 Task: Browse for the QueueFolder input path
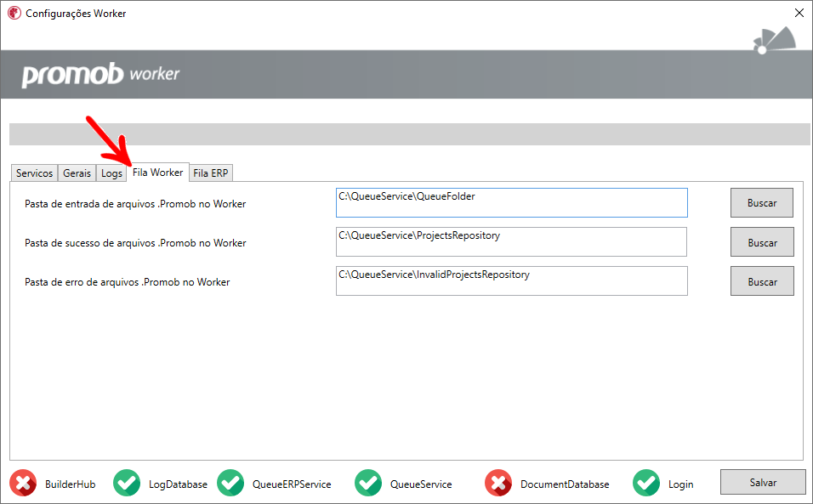(x=762, y=202)
